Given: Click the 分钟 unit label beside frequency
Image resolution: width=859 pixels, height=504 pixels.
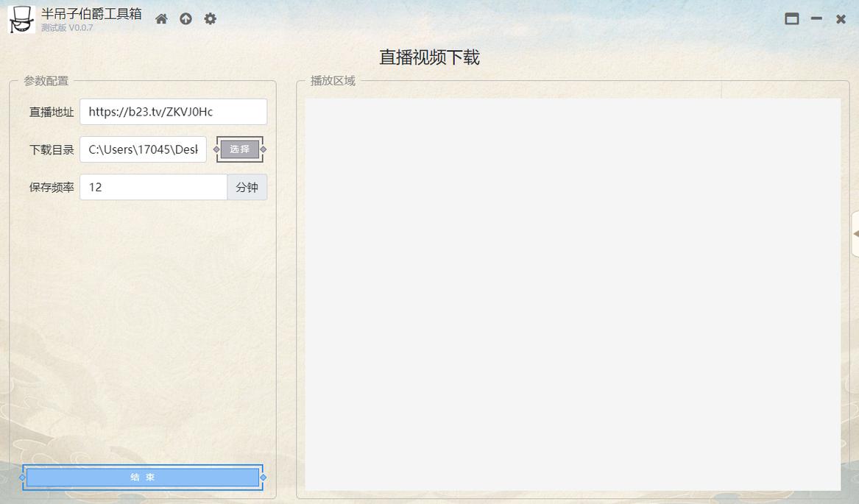Looking at the screenshot, I should point(247,187).
